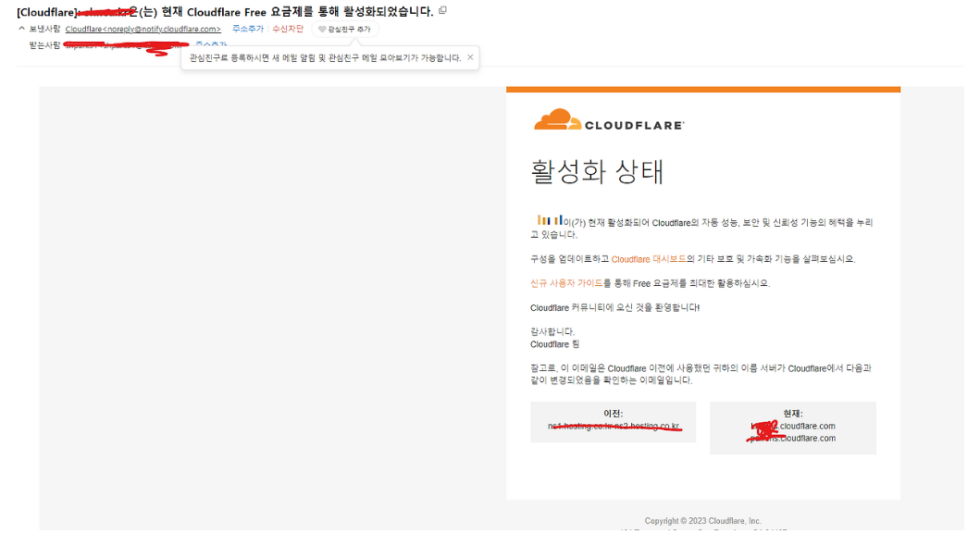Open mail in new window icon
Image resolution: width=980 pixels, height=534 pixels.
pos(442,10)
